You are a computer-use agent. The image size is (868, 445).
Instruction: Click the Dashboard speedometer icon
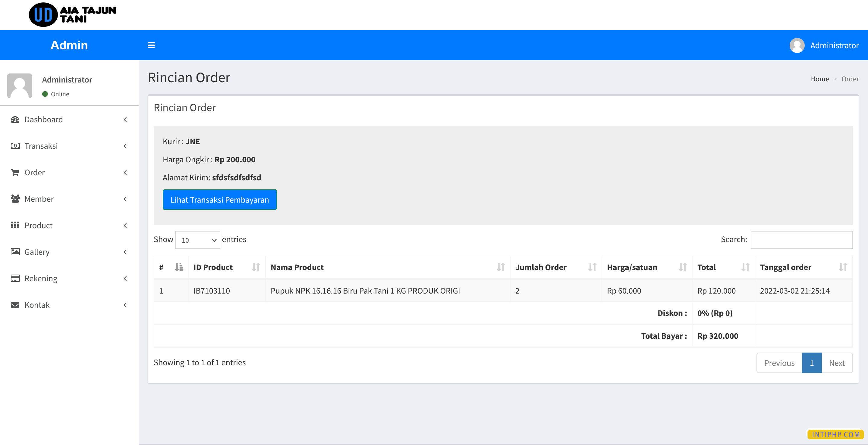(x=15, y=120)
